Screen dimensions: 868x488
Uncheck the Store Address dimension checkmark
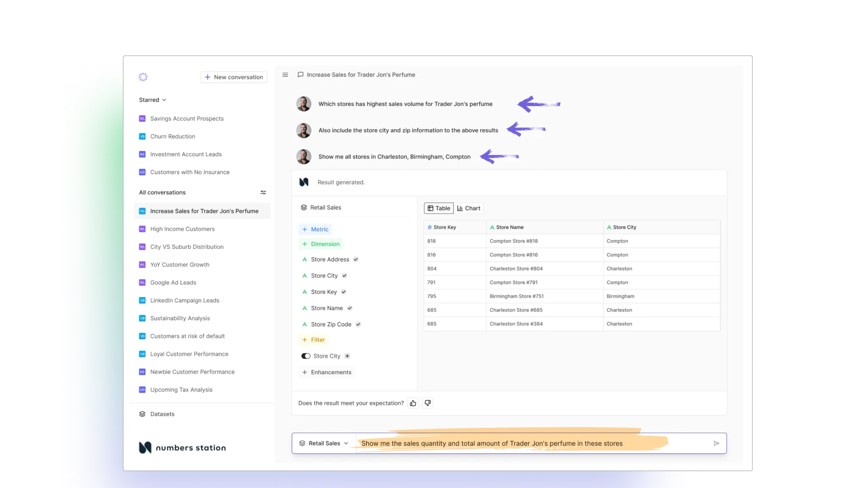coord(356,259)
